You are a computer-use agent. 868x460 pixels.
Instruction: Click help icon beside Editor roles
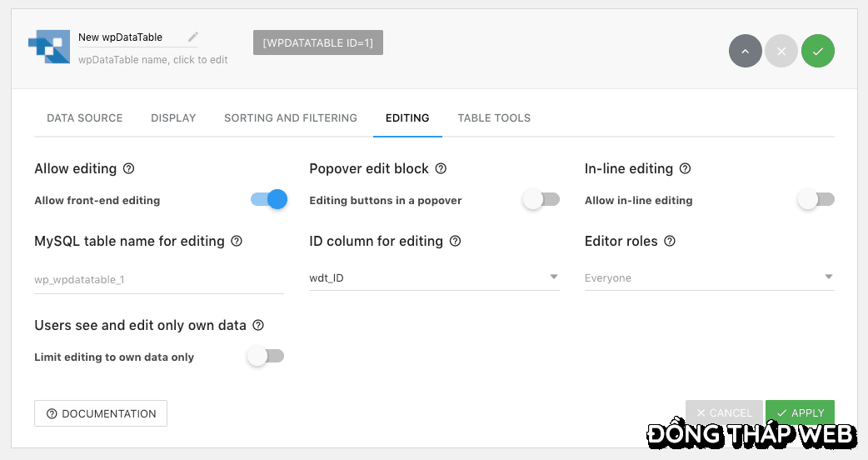[x=670, y=241]
